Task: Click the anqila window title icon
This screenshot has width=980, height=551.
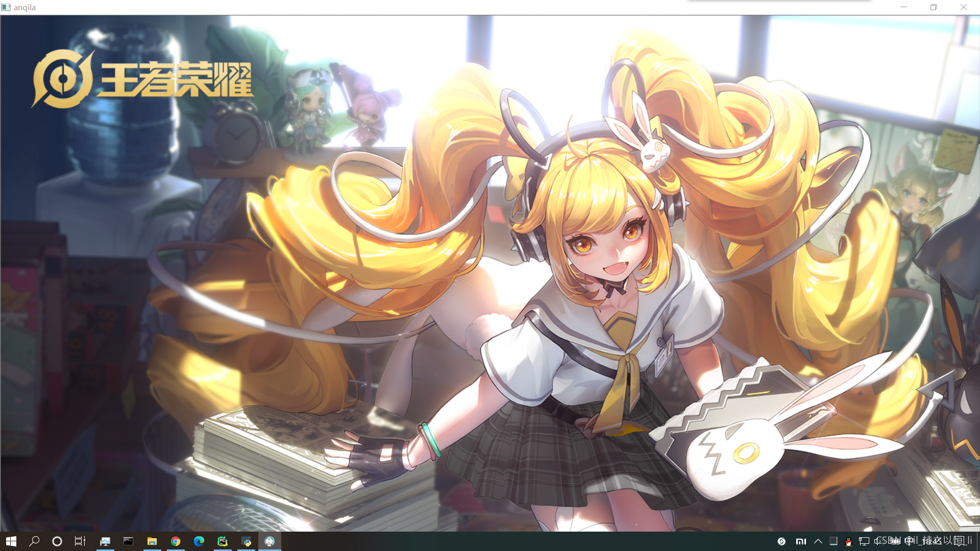Action: click(x=6, y=7)
